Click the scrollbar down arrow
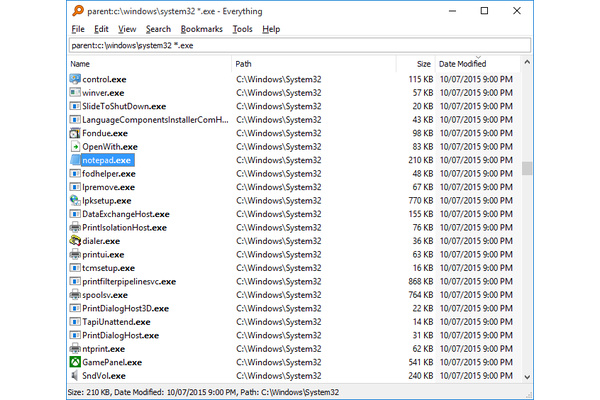 click(x=527, y=377)
